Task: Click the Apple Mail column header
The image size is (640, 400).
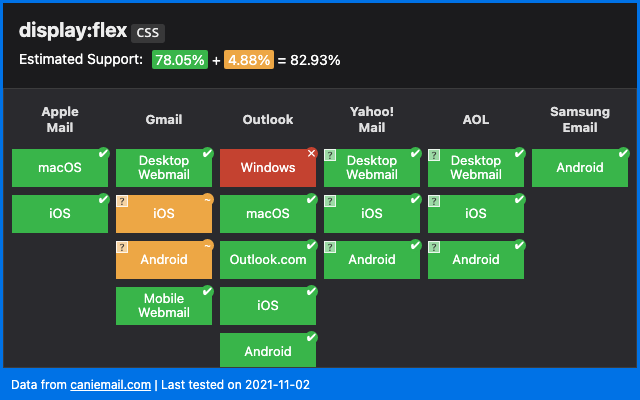Action: 60,119
